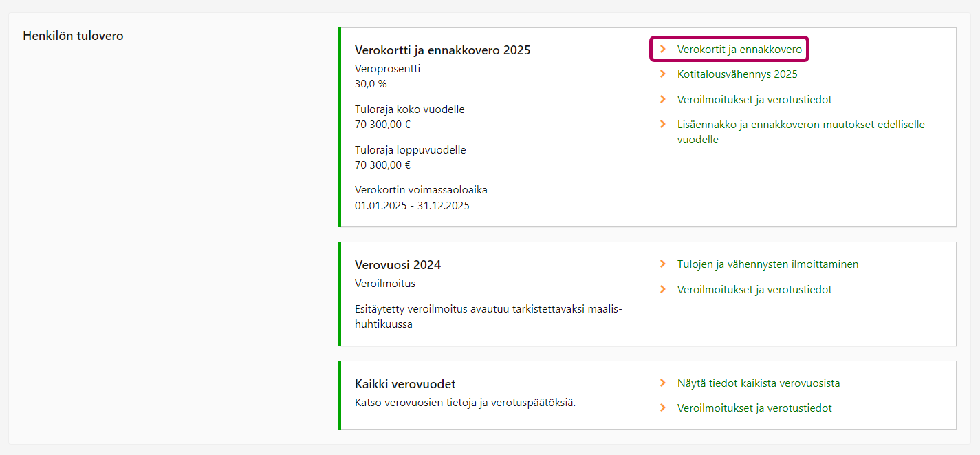Click the Verokortti ja ennakkovero 2025 heading

pyautogui.click(x=442, y=50)
